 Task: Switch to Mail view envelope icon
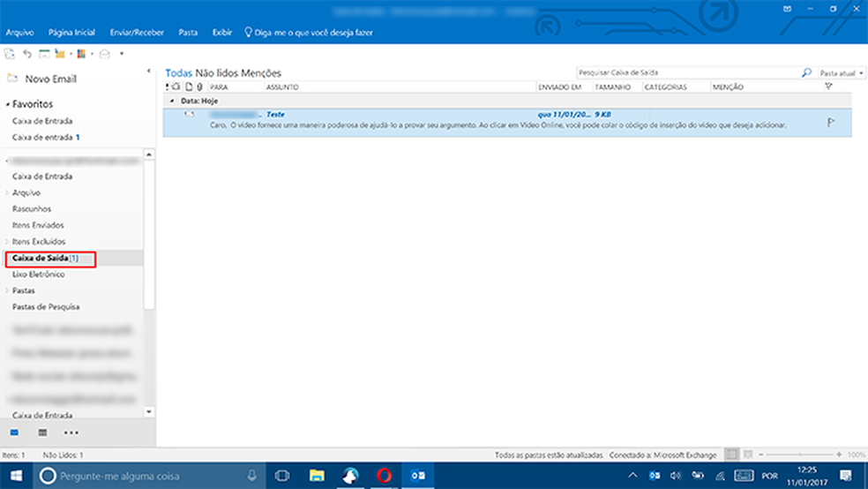click(x=14, y=433)
